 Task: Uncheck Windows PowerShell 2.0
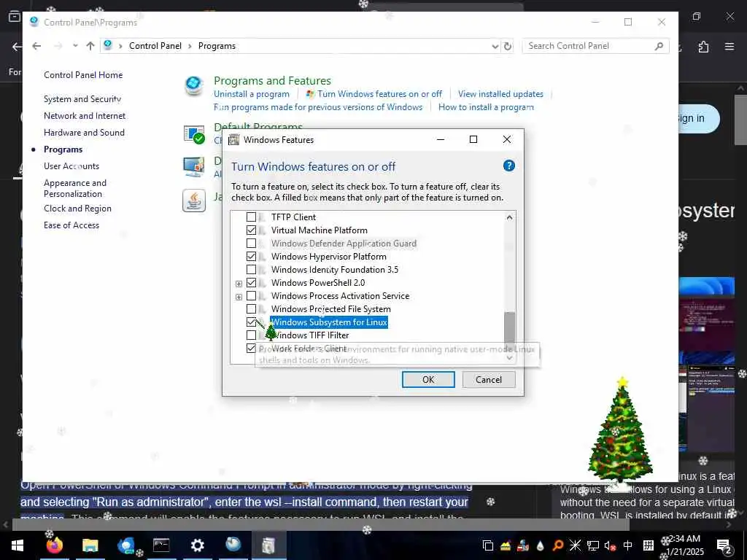click(251, 283)
